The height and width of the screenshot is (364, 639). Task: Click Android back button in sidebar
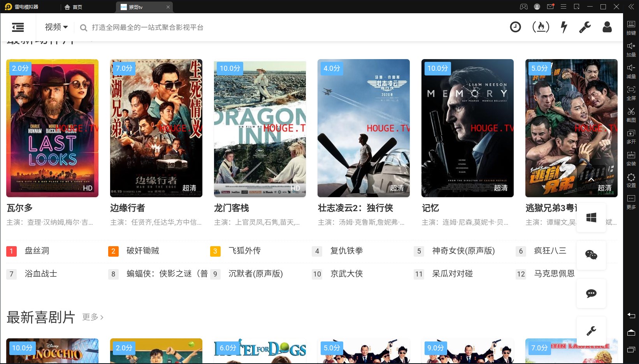(x=631, y=315)
